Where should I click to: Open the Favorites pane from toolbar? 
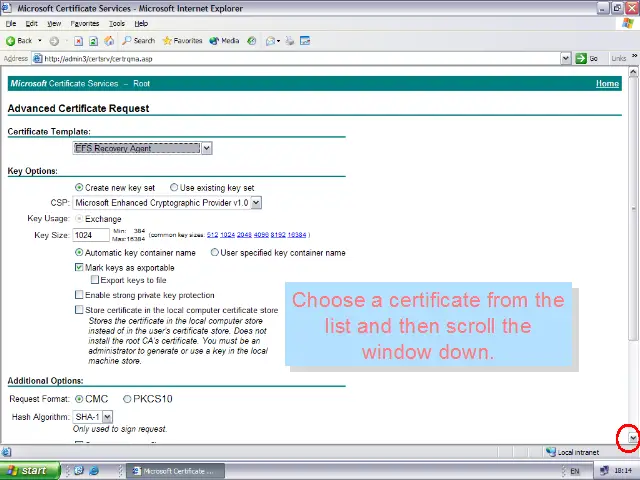[182, 41]
